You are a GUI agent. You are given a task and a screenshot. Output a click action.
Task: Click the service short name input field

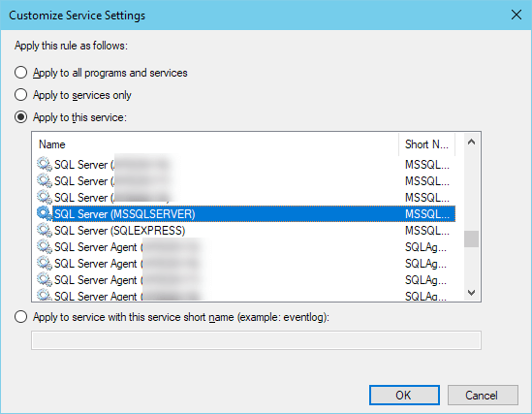click(256, 340)
